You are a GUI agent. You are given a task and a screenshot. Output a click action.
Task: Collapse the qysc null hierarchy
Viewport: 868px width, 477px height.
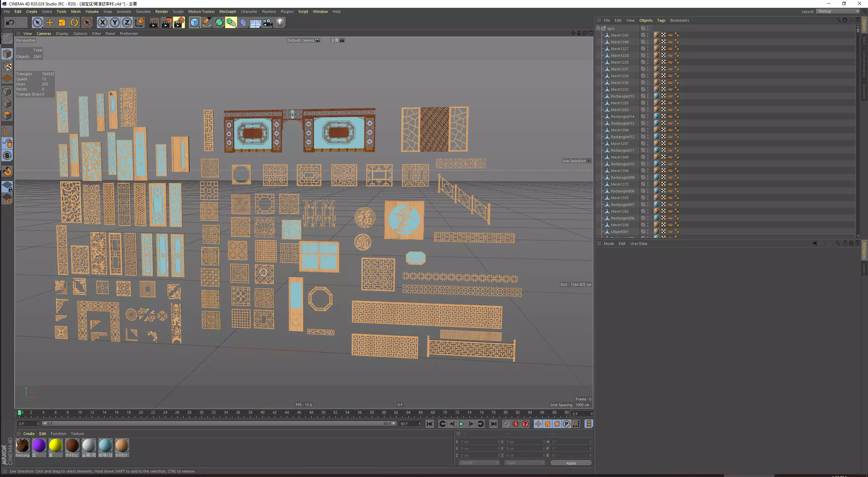point(598,28)
